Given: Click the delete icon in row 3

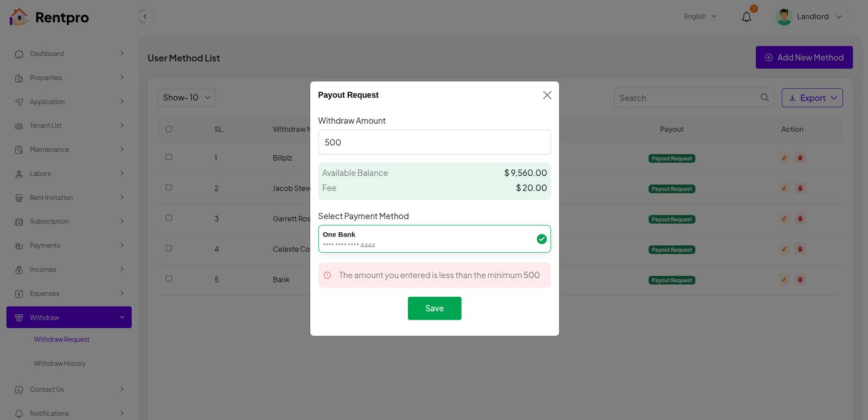Looking at the screenshot, I should [800, 219].
